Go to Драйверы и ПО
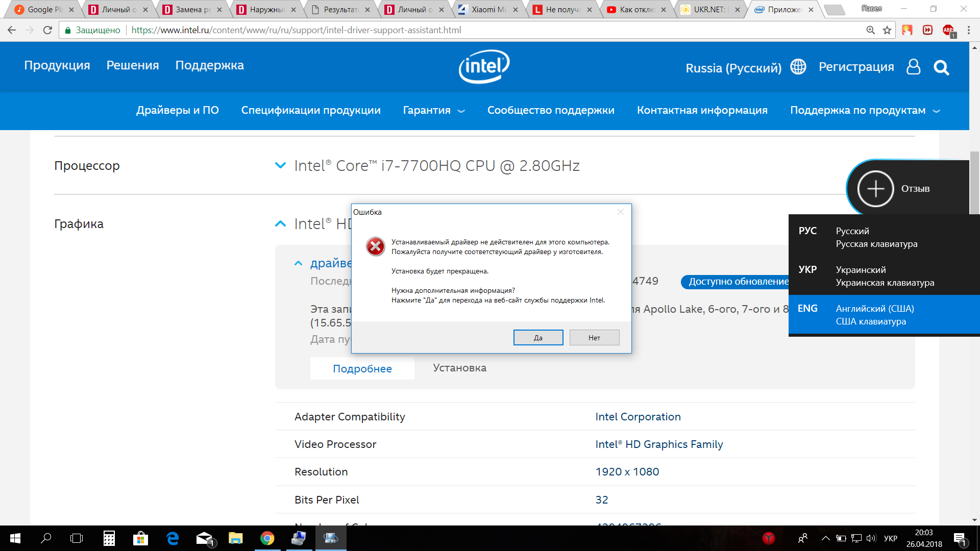 pyautogui.click(x=178, y=110)
